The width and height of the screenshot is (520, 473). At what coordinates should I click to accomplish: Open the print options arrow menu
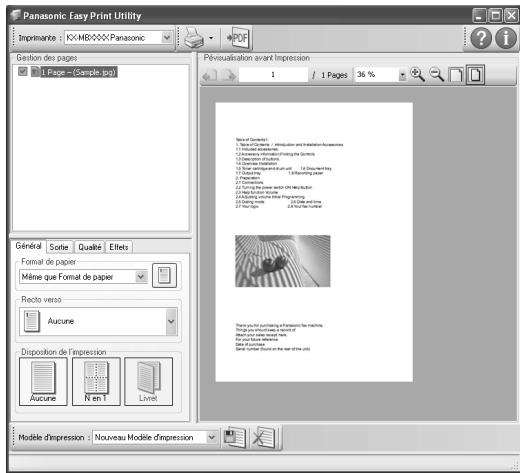click(x=211, y=38)
